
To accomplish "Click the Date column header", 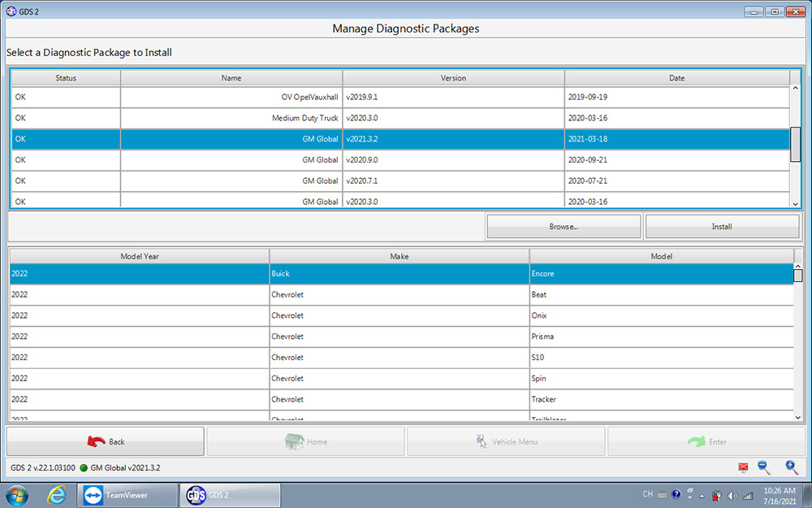I will coord(676,77).
